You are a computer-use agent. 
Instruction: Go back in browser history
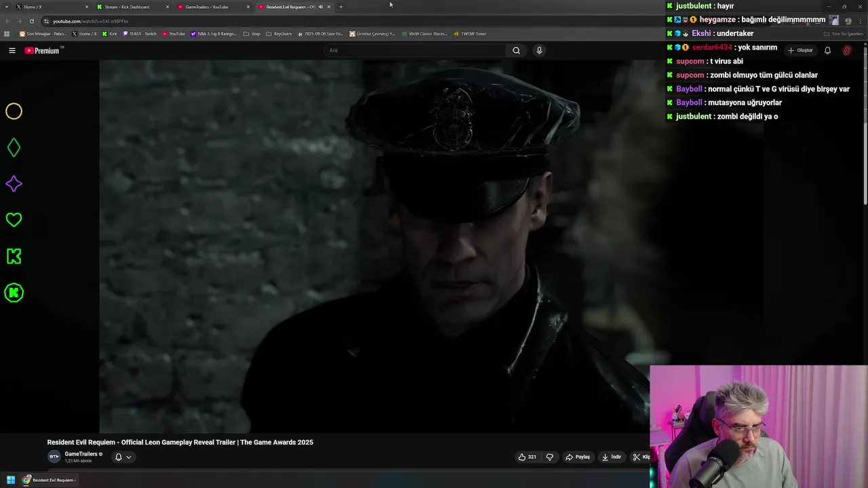7,21
